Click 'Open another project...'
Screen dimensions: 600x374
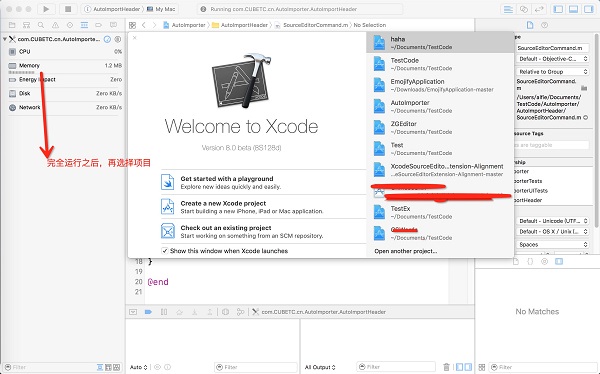click(406, 252)
